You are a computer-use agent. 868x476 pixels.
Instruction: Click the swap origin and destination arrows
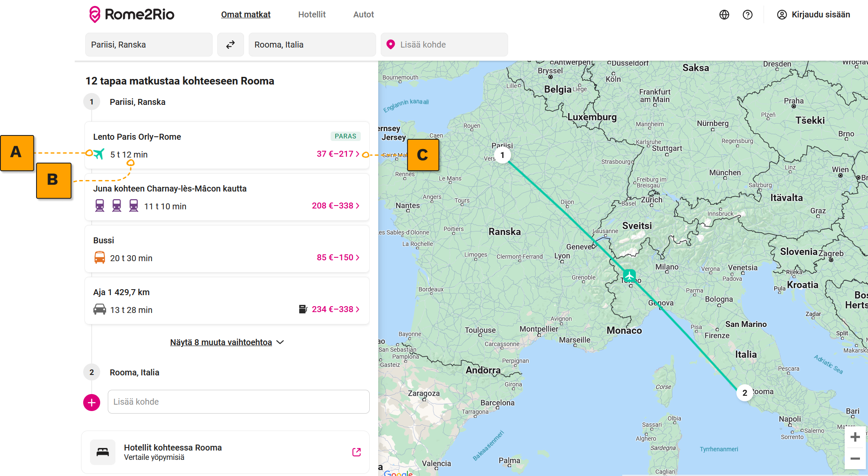coord(230,45)
